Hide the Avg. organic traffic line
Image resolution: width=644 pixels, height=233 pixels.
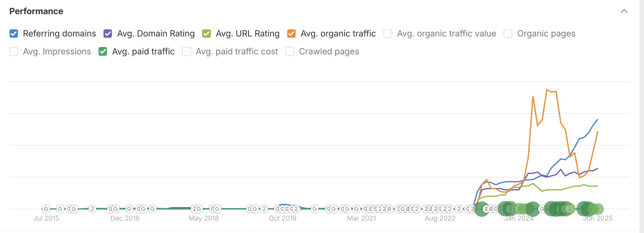pos(291,34)
